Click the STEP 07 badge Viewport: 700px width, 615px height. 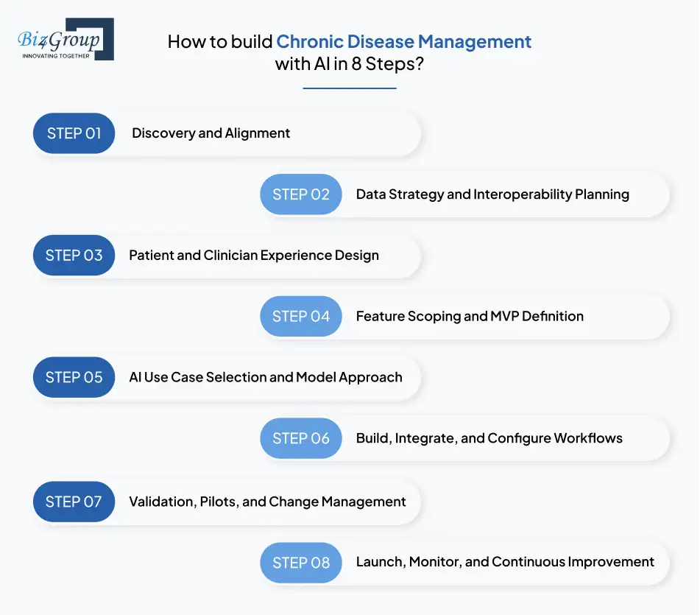[74, 502]
